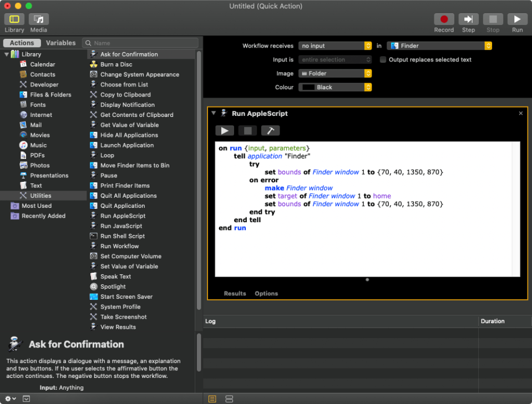Select the Actions tab

tap(22, 43)
